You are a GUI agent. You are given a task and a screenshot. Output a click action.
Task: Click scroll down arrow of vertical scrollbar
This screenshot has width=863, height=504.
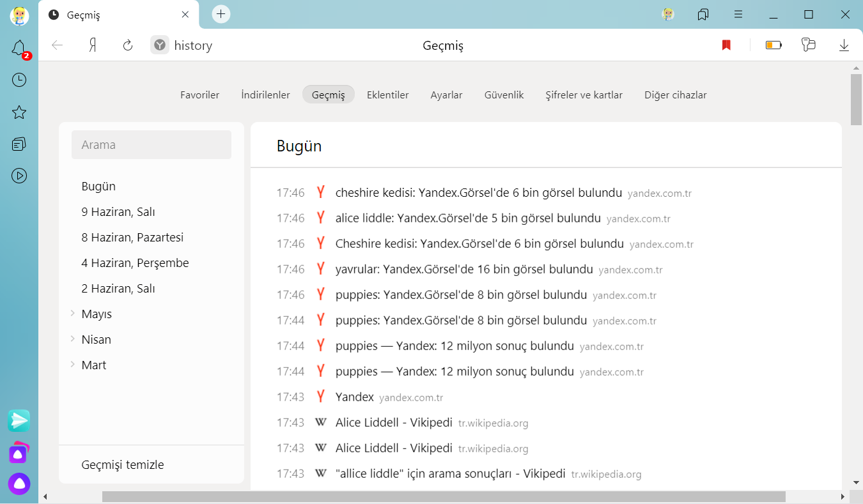pos(856,482)
